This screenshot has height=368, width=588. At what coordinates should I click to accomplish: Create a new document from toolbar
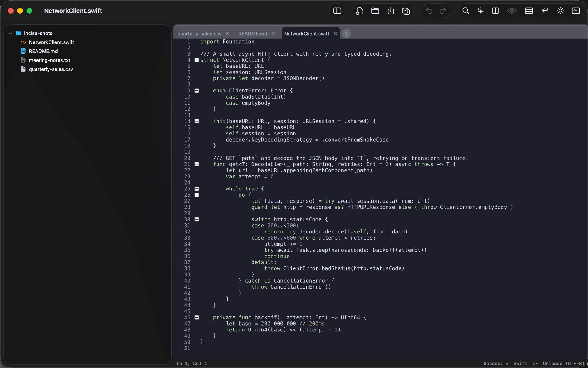coord(359,11)
